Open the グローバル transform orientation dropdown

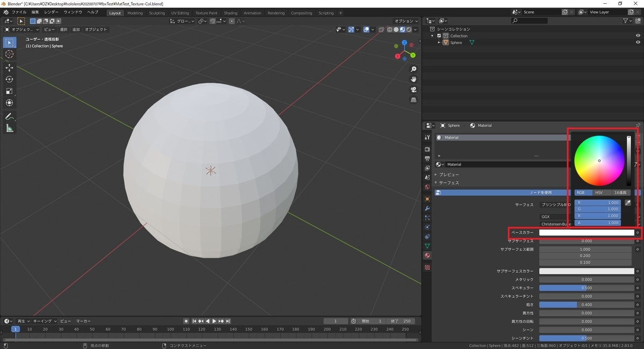pyautogui.click(x=182, y=21)
